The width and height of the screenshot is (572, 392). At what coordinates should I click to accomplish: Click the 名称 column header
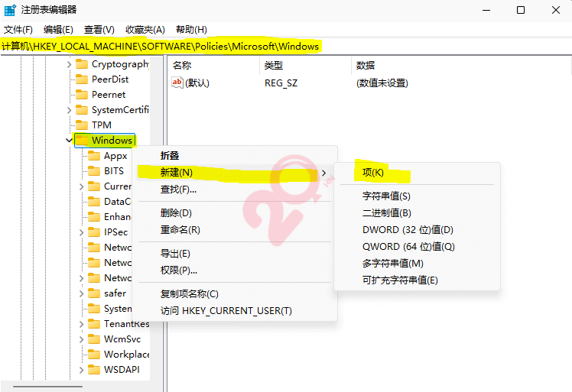(x=182, y=65)
